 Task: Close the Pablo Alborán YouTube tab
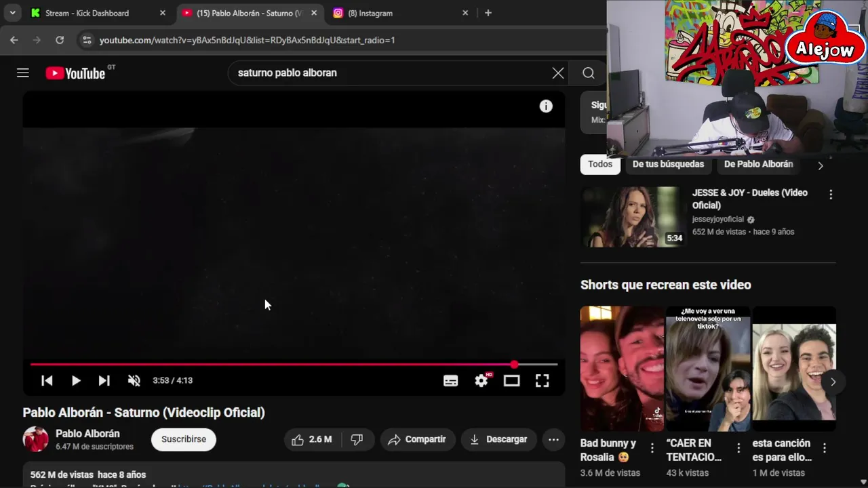click(x=314, y=13)
